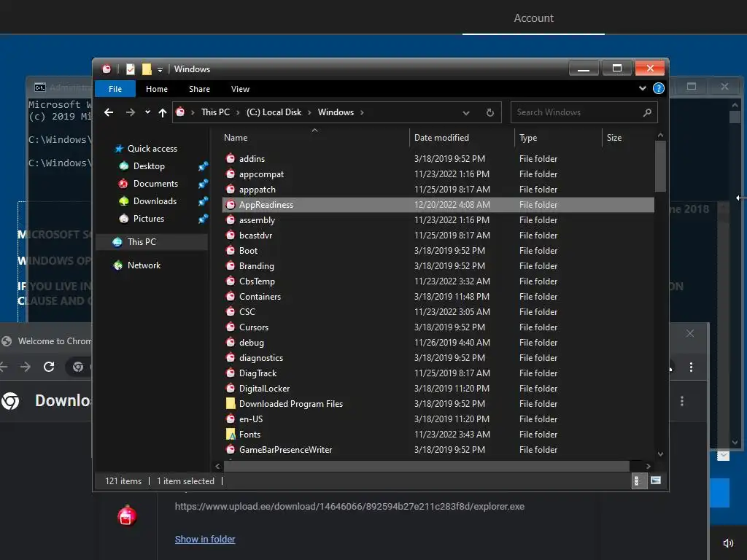Select the Fonts folder icon
747x560 pixels.
231,435
